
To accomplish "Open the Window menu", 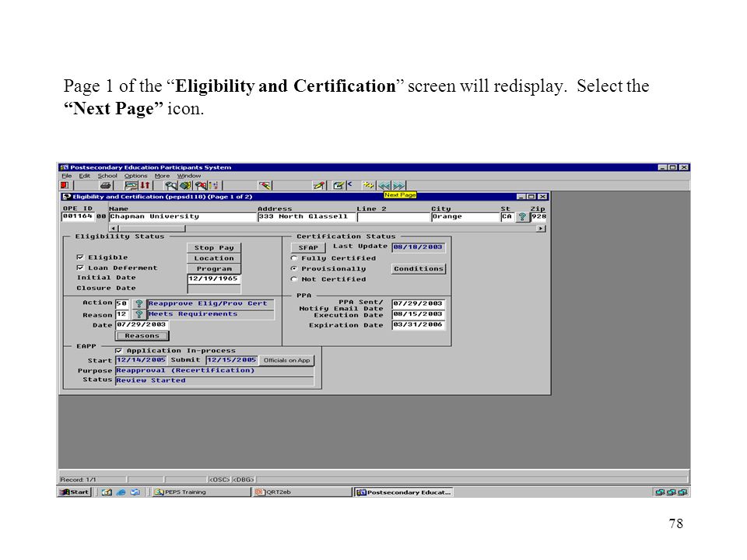I will tap(189, 176).
